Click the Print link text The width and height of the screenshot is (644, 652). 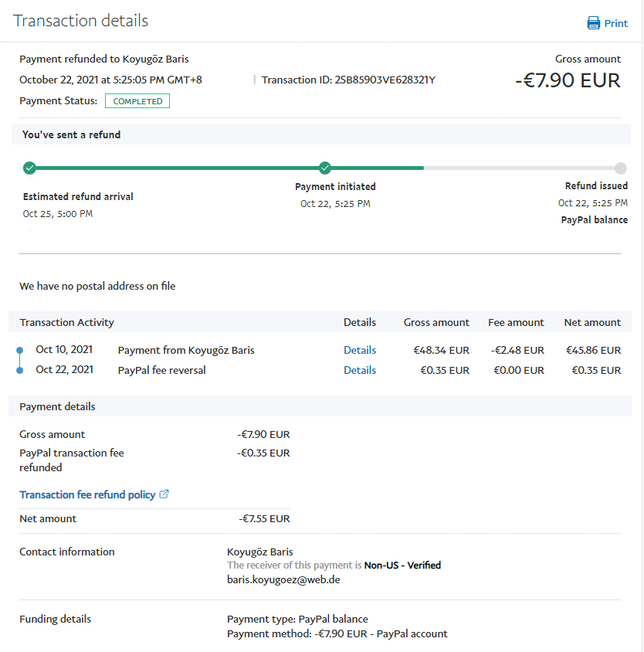615,23
